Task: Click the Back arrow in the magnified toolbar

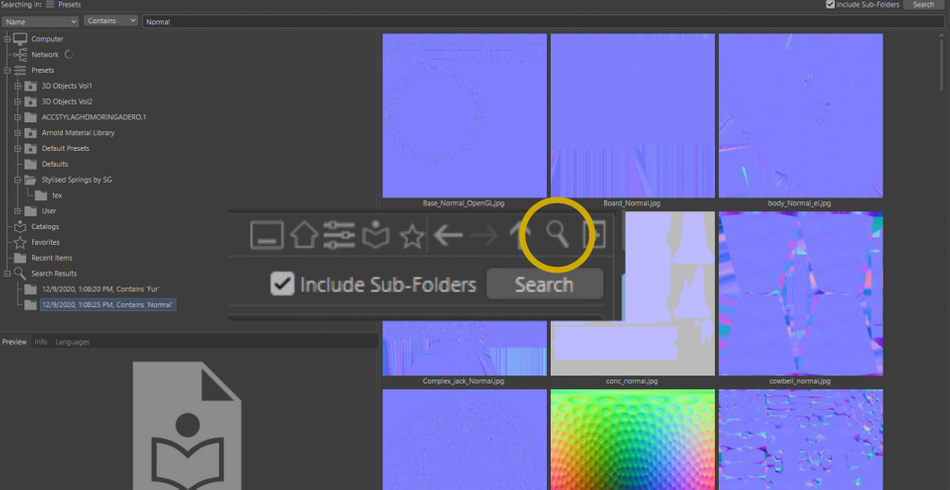Action: click(448, 236)
